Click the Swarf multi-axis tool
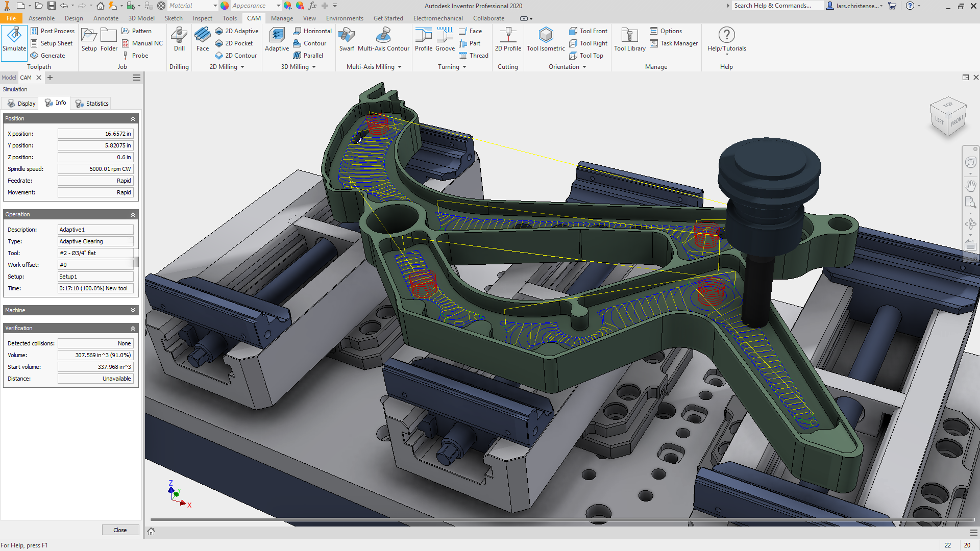980x551 pixels. (347, 41)
